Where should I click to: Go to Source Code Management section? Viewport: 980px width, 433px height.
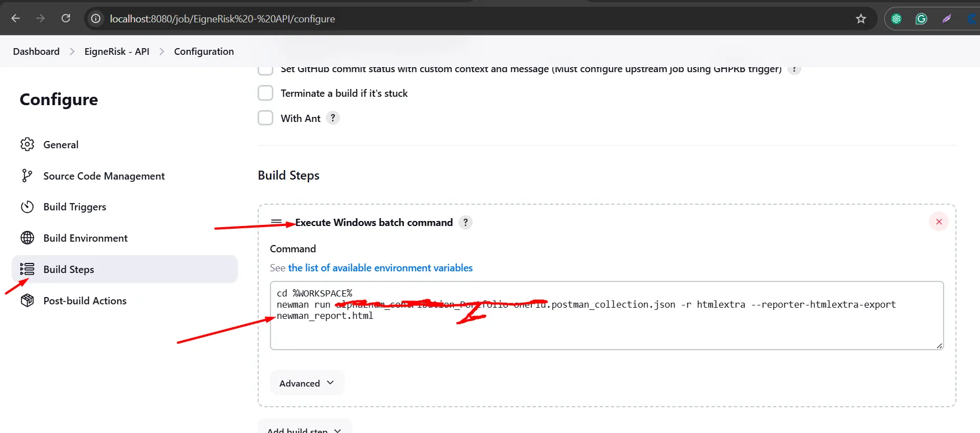point(124,176)
